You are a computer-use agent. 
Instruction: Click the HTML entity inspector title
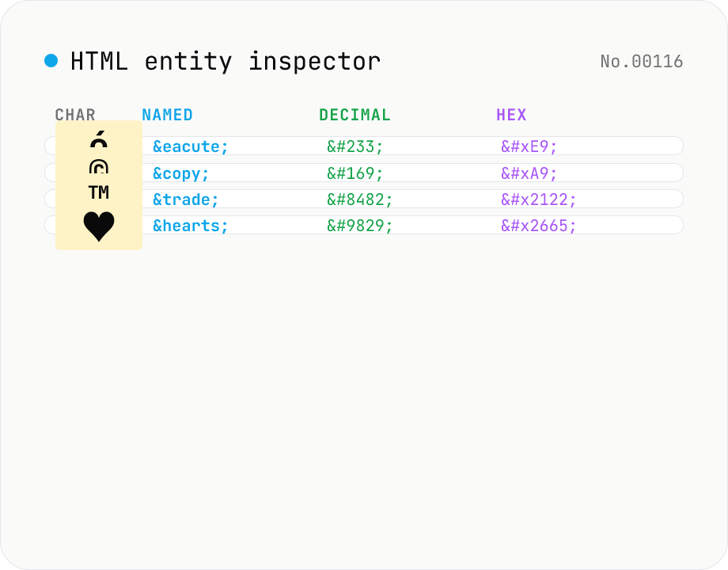pos(226,62)
